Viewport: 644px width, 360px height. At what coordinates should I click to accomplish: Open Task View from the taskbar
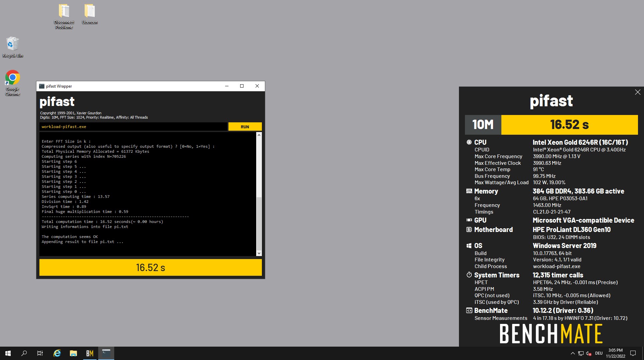coord(40,353)
